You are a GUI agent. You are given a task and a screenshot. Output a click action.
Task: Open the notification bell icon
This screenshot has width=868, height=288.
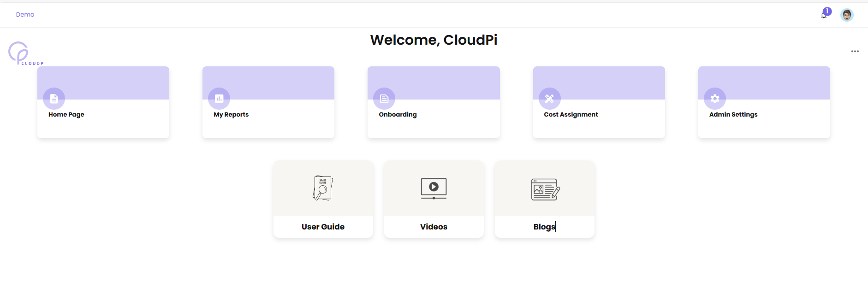pyautogui.click(x=824, y=15)
